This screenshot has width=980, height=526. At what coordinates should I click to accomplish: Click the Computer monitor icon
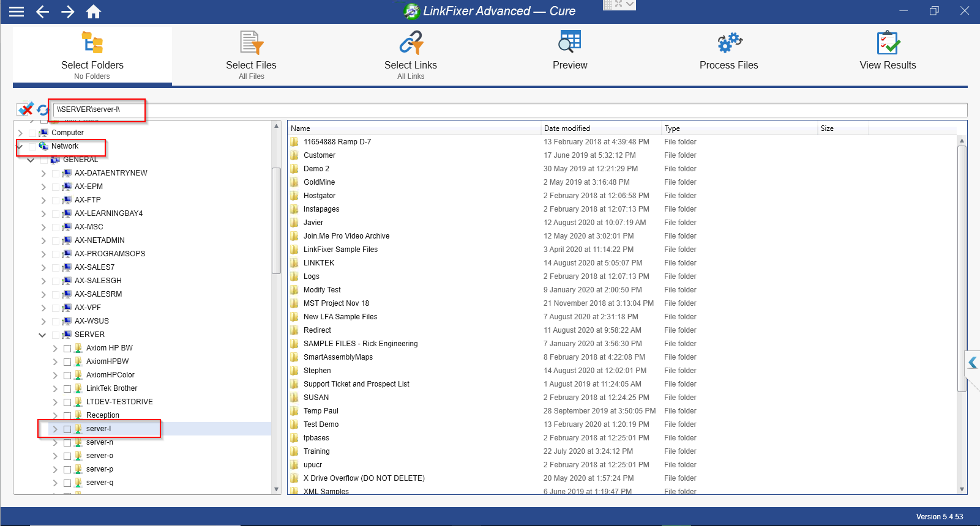coord(43,133)
